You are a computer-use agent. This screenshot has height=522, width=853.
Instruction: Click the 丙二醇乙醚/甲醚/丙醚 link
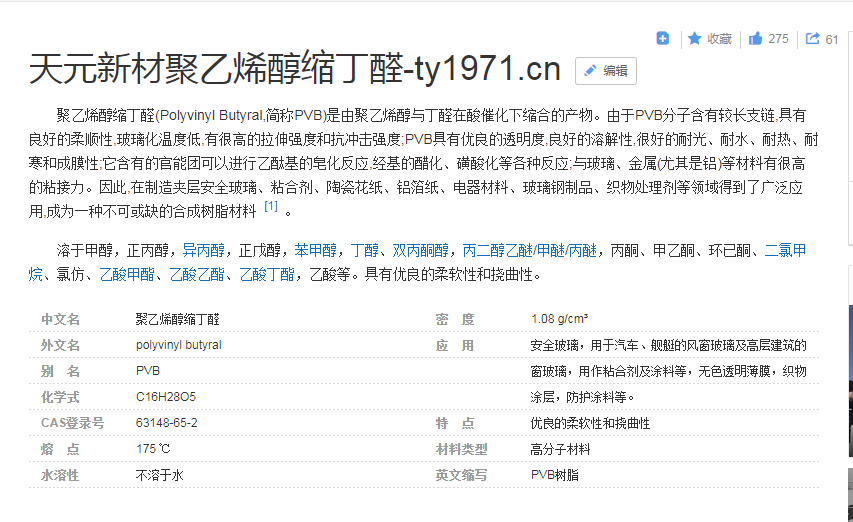(530, 250)
